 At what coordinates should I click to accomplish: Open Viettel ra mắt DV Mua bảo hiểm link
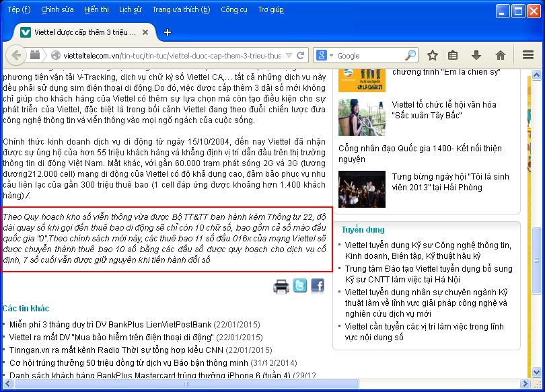pyautogui.click(x=111, y=337)
